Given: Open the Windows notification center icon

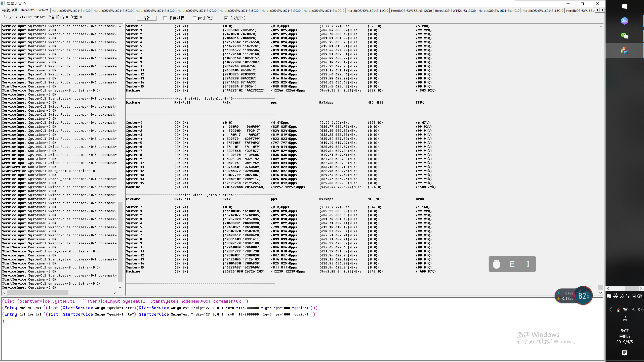Looking at the screenshot, I should [x=624, y=353].
